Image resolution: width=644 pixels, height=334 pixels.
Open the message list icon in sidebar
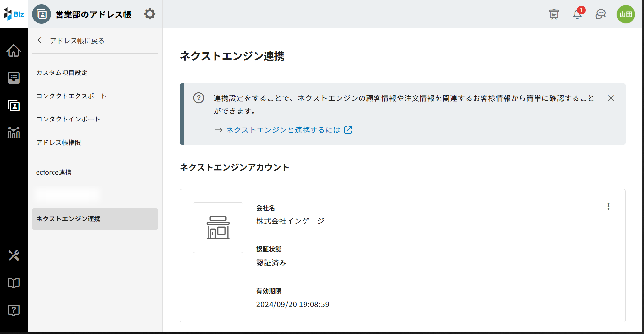point(14,78)
